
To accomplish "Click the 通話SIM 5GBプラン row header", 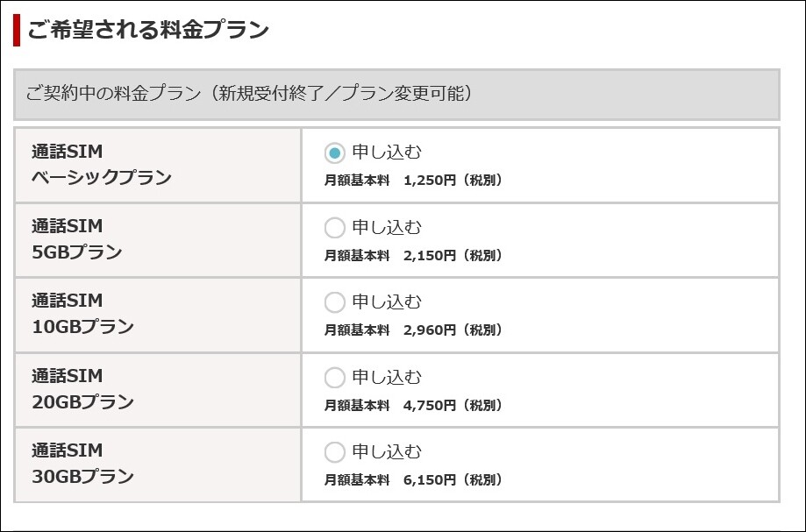I will pyautogui.click(x=158, y=240).
